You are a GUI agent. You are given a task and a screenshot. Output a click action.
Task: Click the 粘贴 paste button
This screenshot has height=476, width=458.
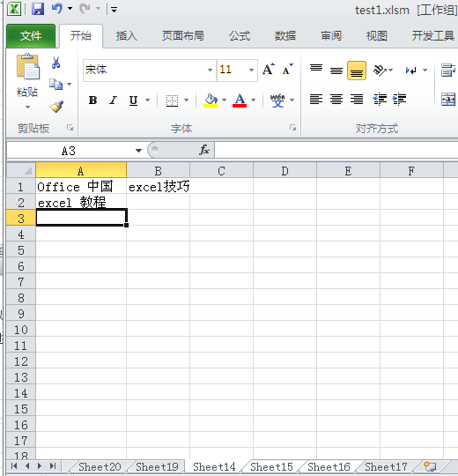[x=27, y=81]
